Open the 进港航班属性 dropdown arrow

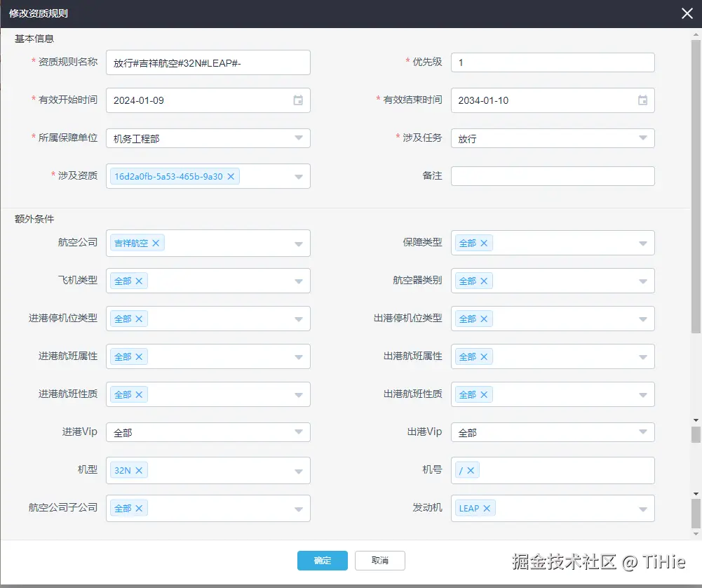pos(299,357)
